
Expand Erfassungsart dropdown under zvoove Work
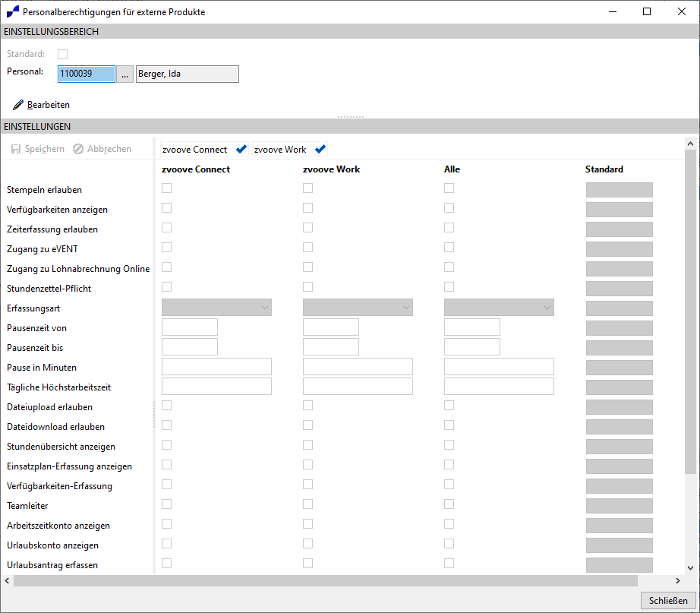click(x=358, y=308)
